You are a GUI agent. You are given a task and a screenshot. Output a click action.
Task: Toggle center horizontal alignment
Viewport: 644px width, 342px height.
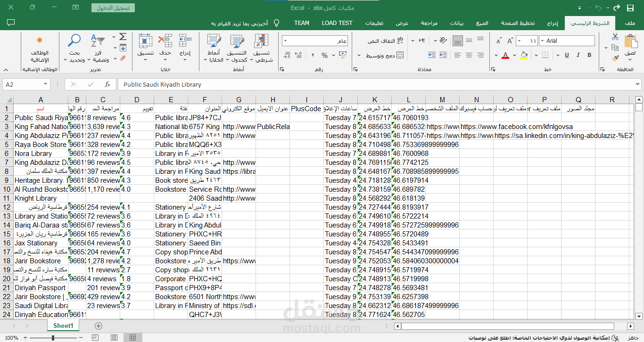[x=469, y=56]
